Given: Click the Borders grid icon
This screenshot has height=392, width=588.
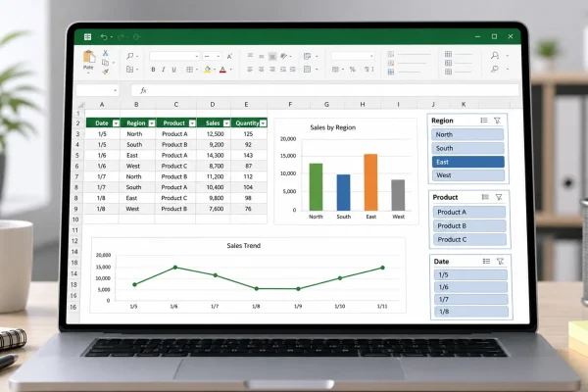Looking at the screenshot, I should click(190, 70).
